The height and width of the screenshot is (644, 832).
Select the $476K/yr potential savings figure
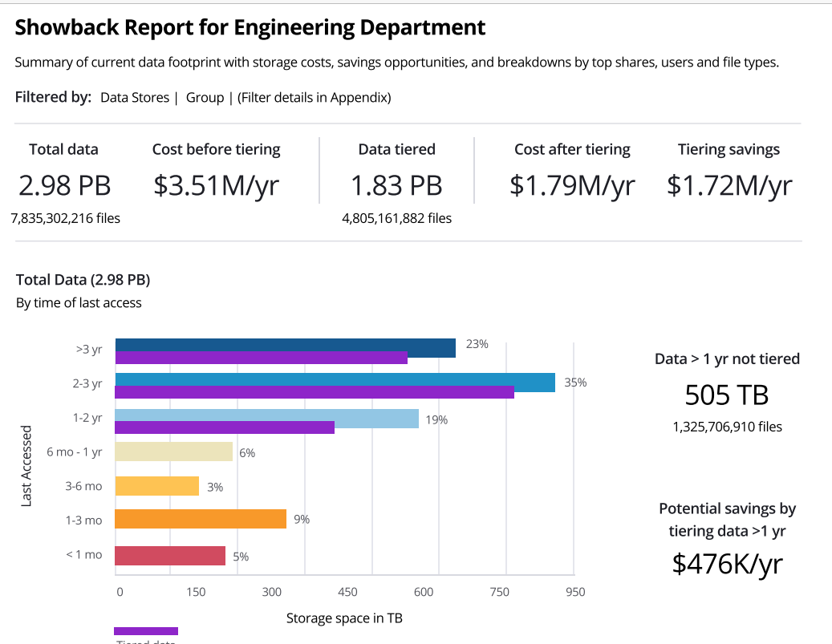coord(727,563)
